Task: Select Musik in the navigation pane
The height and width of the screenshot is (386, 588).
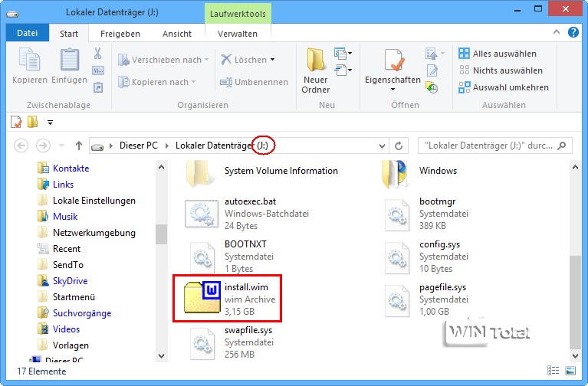Action: (57, 217)
